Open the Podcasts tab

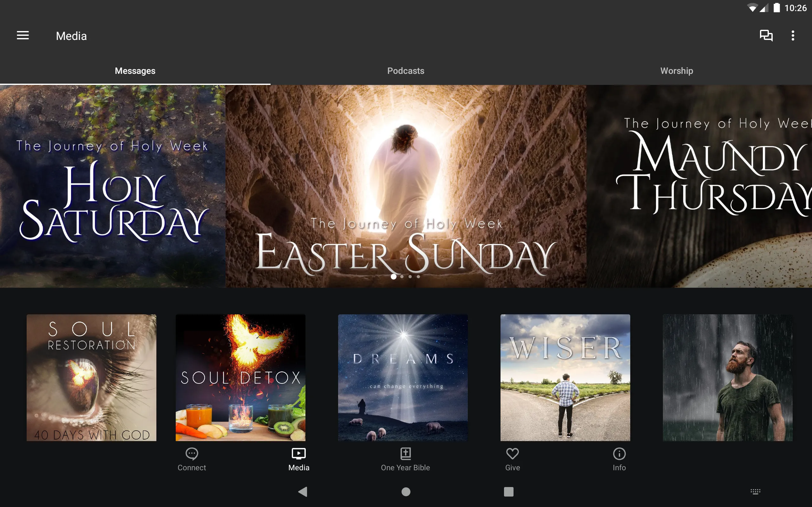click(x=406, y=71)
